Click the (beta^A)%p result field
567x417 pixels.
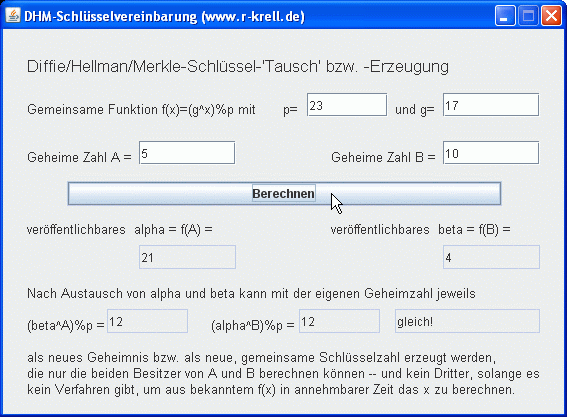point(147,321)
